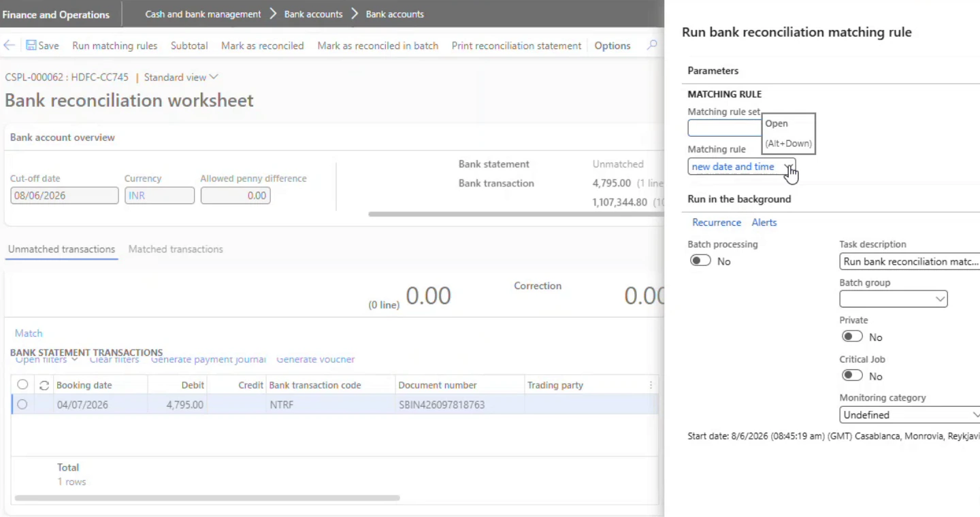Open the Recurrence link
Viewport: 980px width, 517px height.
(717, 222)
